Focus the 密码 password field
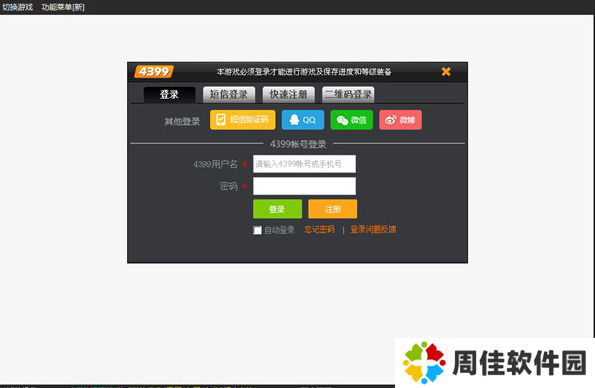The height and width of the screenshot is (388, 595). tap(304, 186)
